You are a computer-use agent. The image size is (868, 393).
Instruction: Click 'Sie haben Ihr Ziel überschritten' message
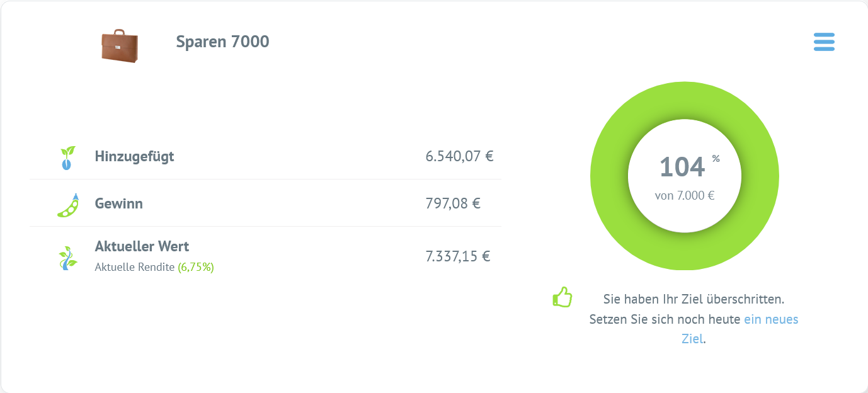tap(694, 299)
